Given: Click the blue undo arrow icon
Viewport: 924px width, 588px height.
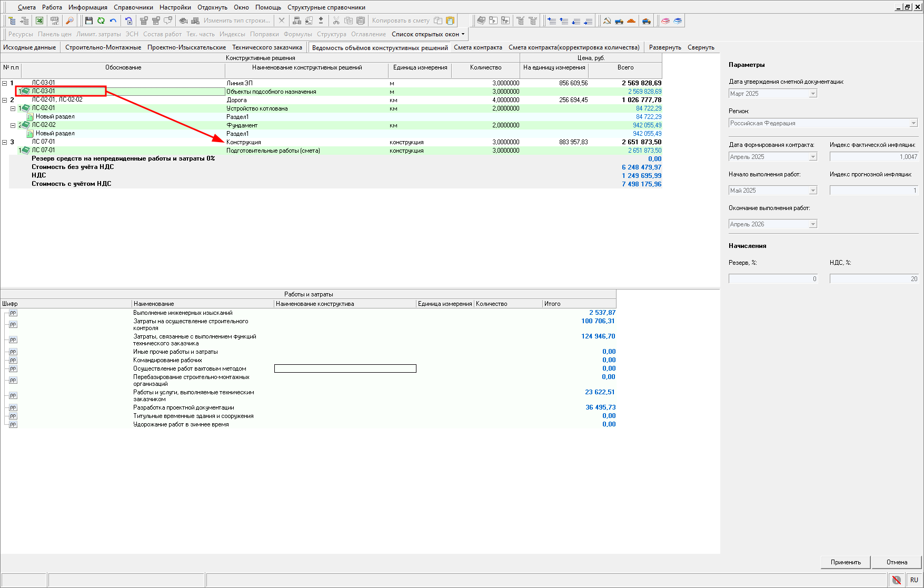Looking at the screenshot, I should [113, 21].
